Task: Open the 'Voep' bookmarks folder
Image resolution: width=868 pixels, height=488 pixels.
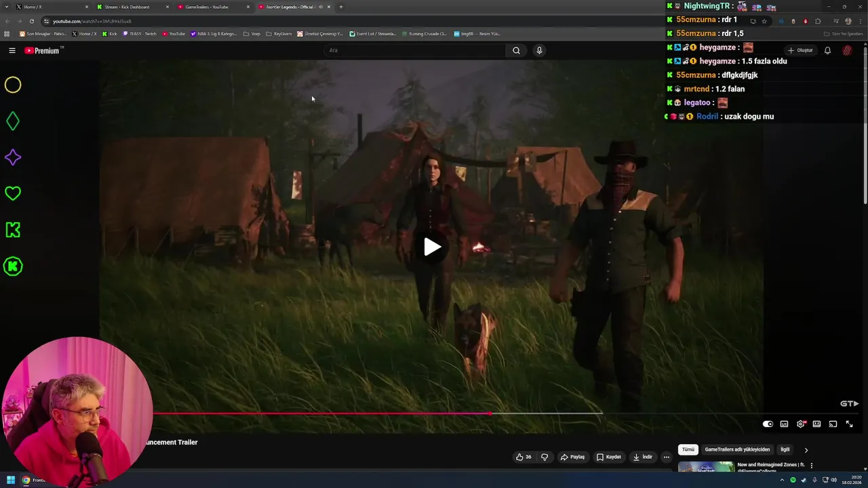Action: pos(252,33)
